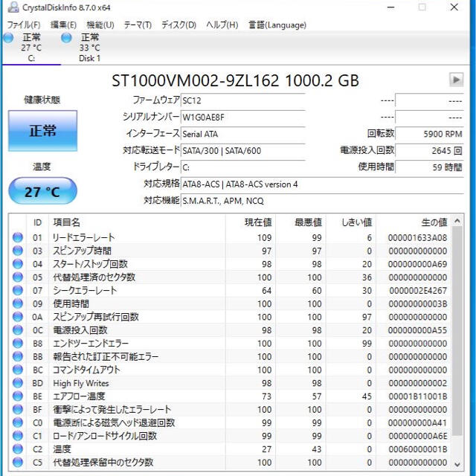Click status orb for ID C0 row
Image resolution: width=476 pixels, height=476 pixels.
click(x=18, y=422)
